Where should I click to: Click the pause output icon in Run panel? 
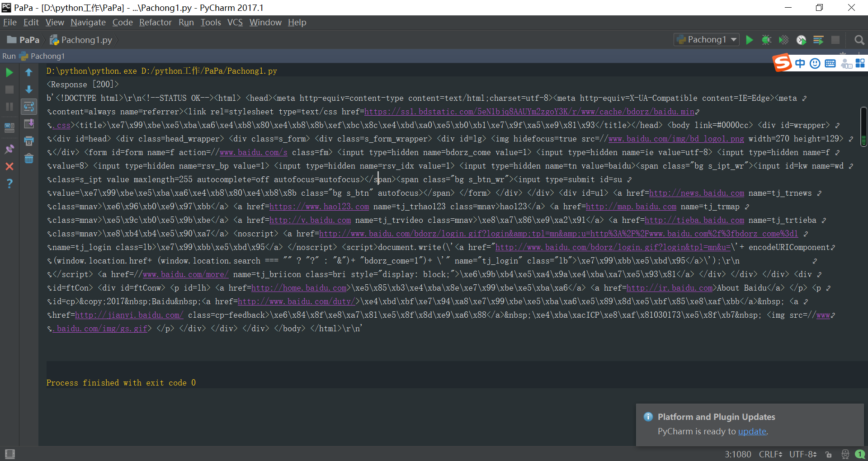click(9, 107)
